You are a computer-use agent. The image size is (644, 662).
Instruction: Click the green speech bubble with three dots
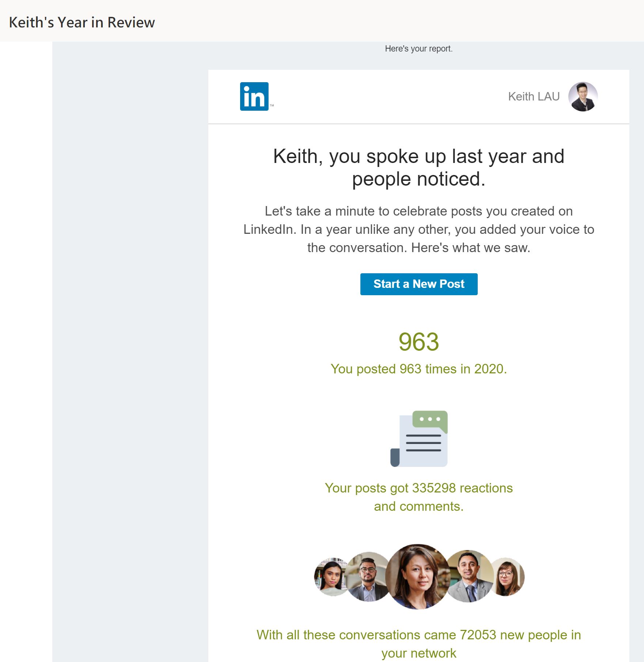(430, 419)
